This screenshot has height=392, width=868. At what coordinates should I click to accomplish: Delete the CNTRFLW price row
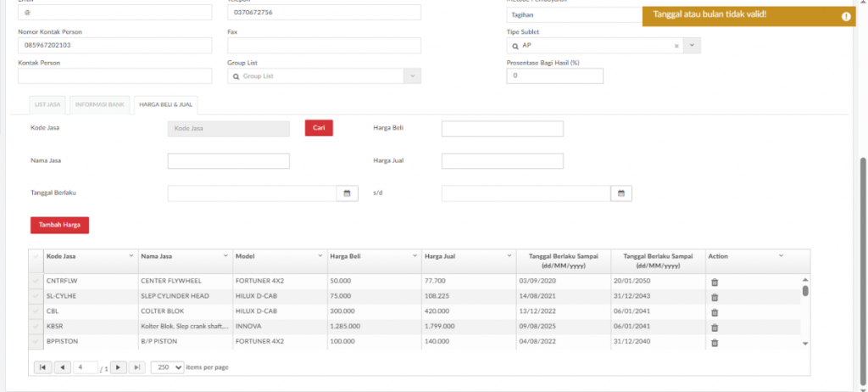714,282
